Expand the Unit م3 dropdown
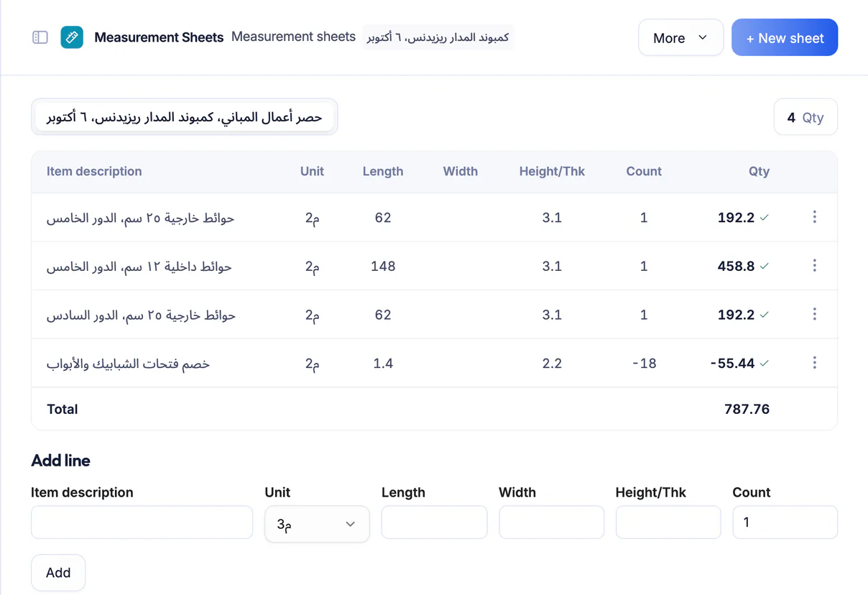Image resolution: width=868 pixels, height=595 pixels. pos(317,524)
